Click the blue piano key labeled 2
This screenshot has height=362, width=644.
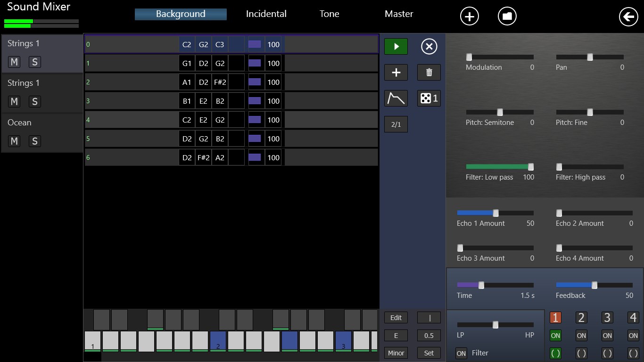(217, 342)
